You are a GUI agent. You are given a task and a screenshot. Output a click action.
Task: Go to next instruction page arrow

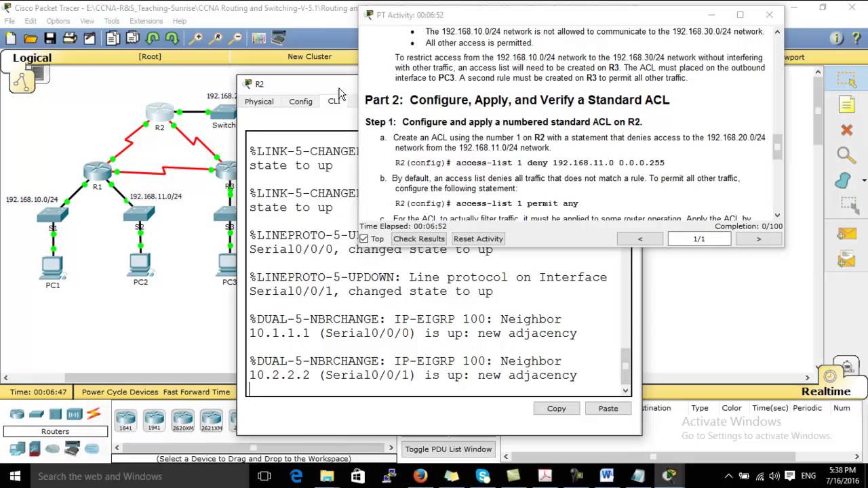click(758, 239)
